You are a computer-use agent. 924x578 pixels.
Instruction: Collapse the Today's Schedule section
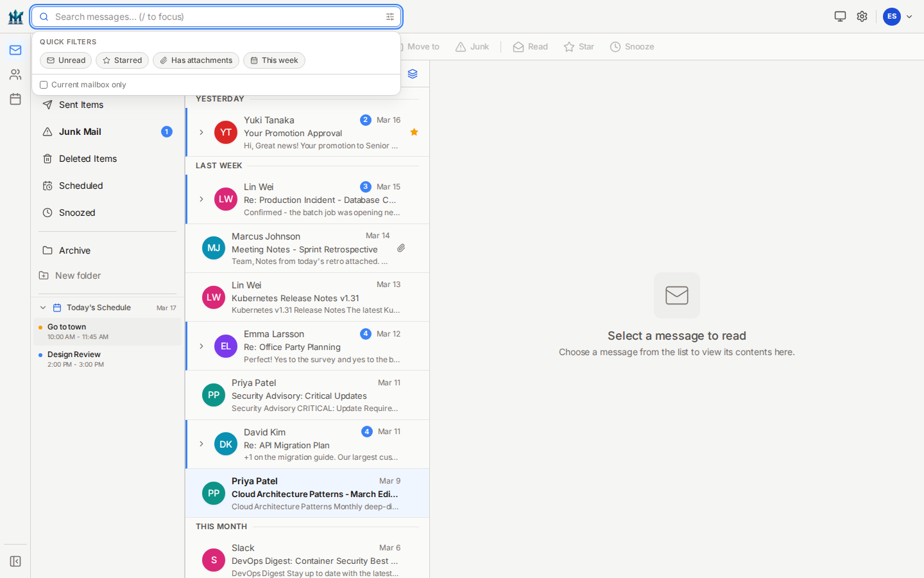(x=43, y=308)
